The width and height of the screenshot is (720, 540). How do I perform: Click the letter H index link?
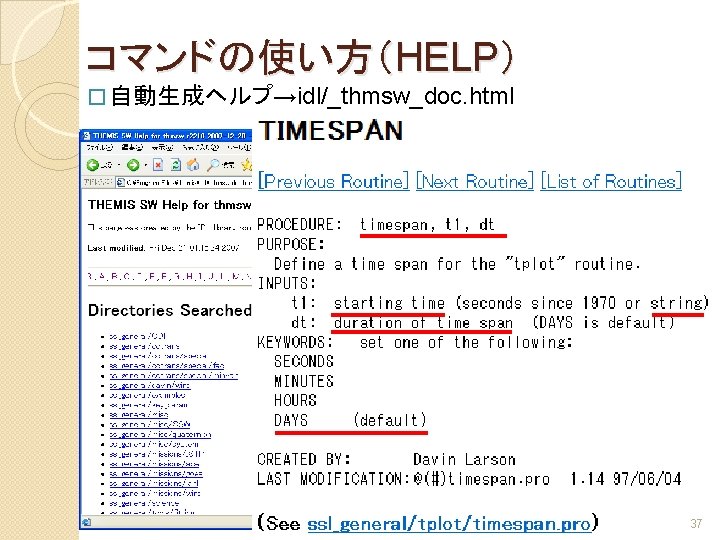pos(190,276)
